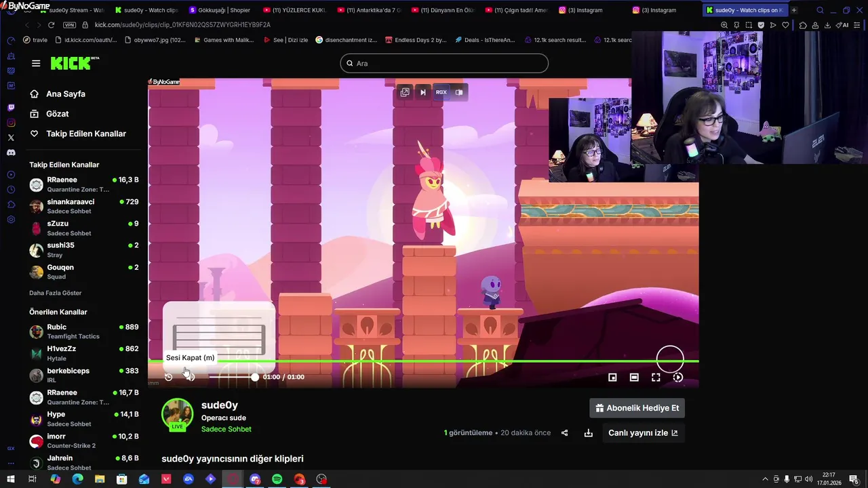This screenshot has width=868, height=488.
Task: Open imorr Counter-Strike 2 channel
Action: pos(84,441)
